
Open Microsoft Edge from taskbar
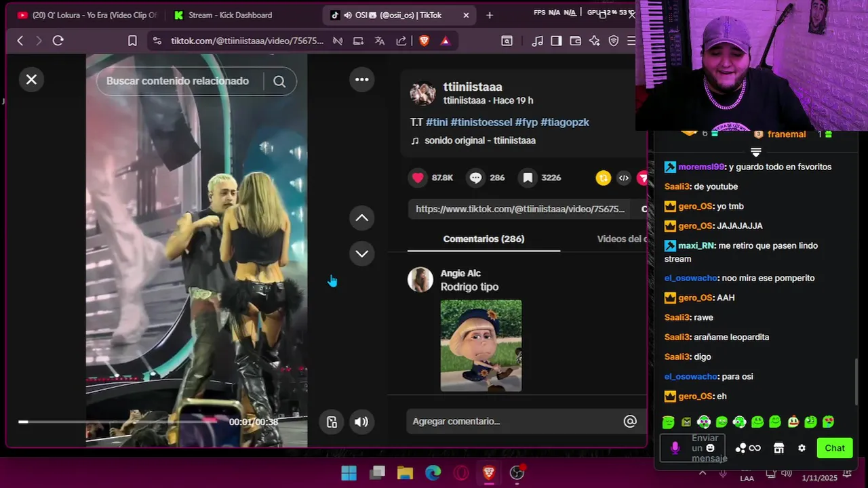click(x=433, y=472)
